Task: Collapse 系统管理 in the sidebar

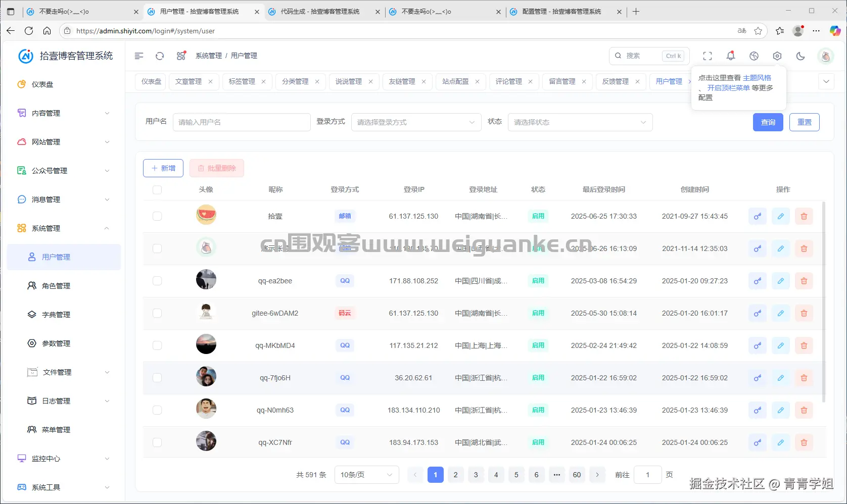Action: tap(64, 228)
